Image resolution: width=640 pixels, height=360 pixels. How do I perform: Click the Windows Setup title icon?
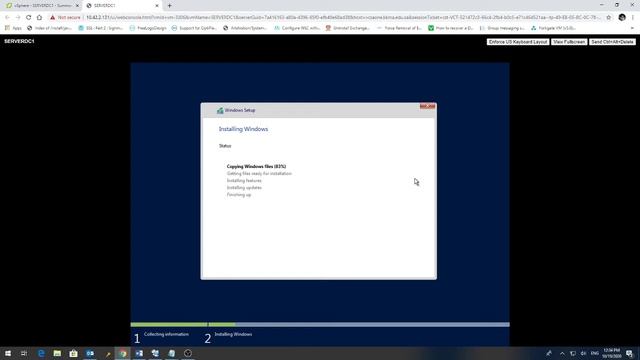click(220, 110)
